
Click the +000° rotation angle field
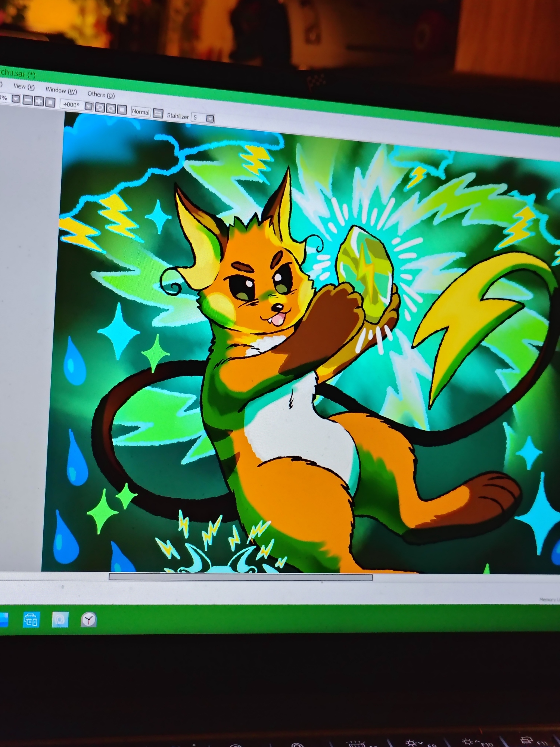[72, 105]
